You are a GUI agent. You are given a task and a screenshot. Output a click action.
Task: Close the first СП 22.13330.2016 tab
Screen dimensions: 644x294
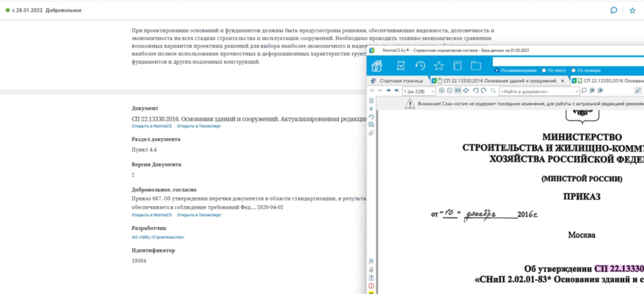[562, 81]
